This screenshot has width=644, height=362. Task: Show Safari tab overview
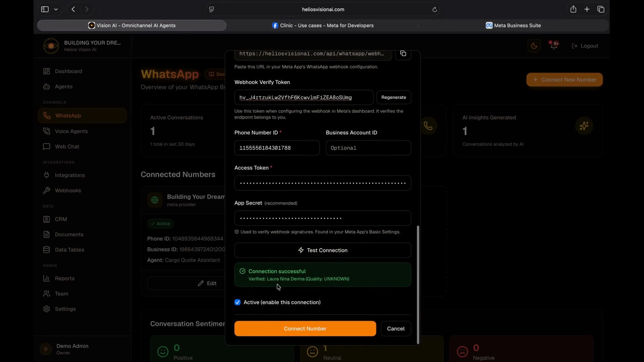601,9
